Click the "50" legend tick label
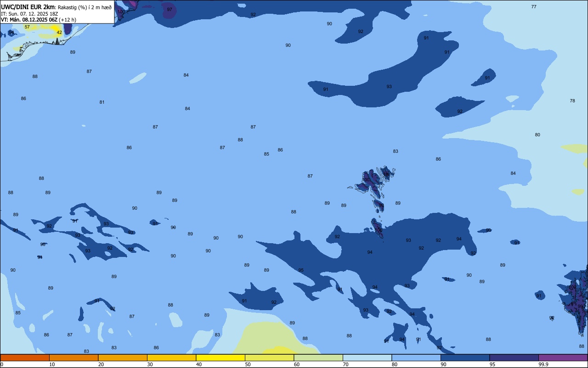 point(248,364)
